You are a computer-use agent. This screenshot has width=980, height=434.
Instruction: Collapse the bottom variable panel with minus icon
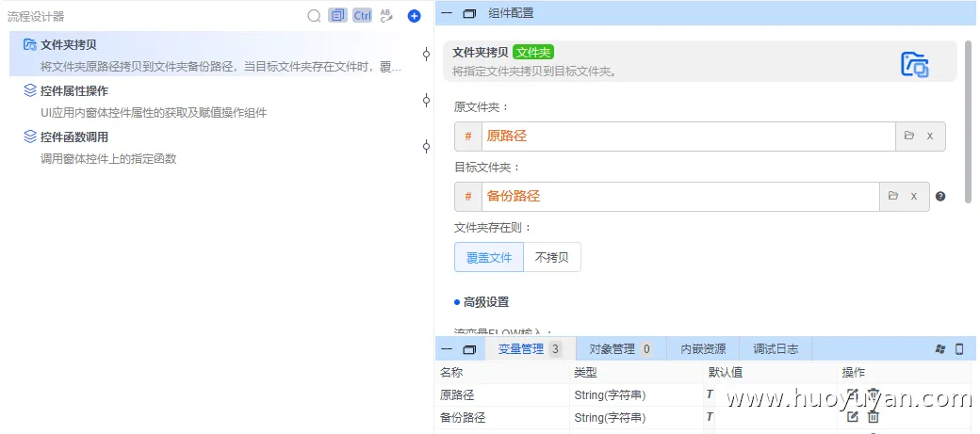pyautogui.click(x=447, y=349)
